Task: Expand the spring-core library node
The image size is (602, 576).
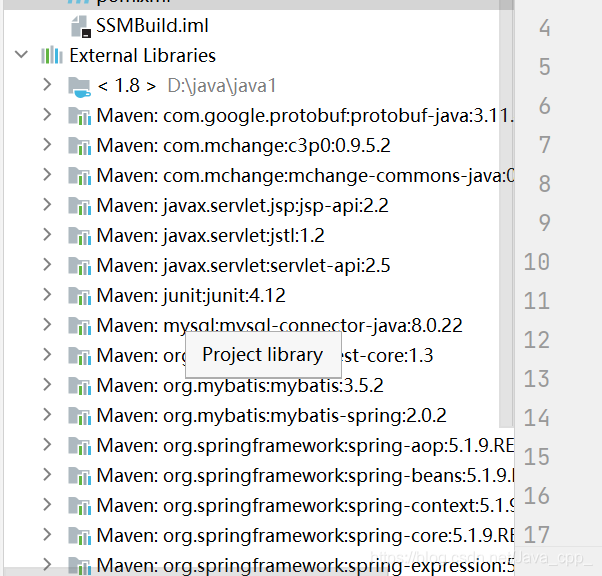Action: (47, 534)
